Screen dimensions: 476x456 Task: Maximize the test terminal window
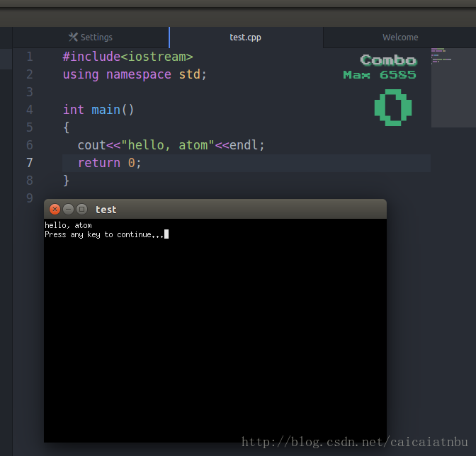[x=81, y=209]
